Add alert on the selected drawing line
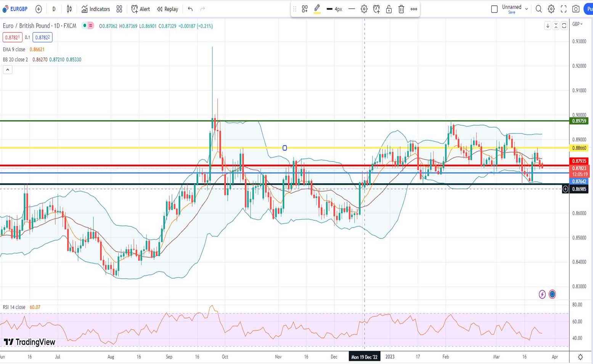The height and width of the screenshot is (364, 593). pyautogui.click(x=376, y=9)
